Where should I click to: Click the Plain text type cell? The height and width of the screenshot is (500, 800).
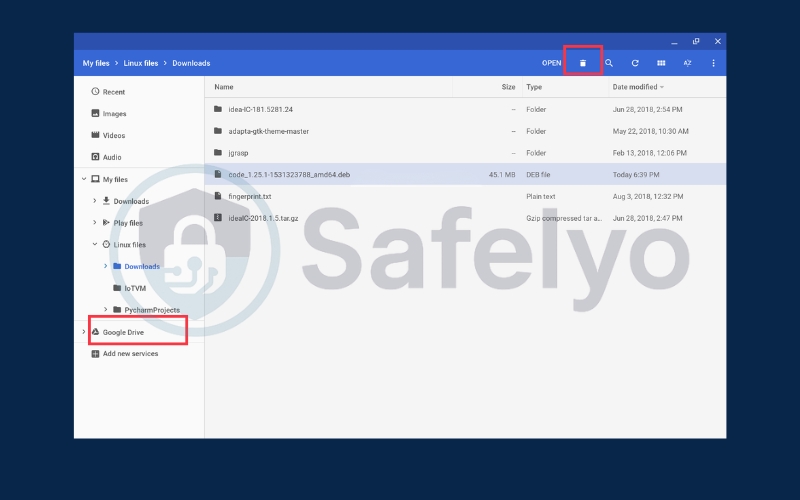[541, 196]
